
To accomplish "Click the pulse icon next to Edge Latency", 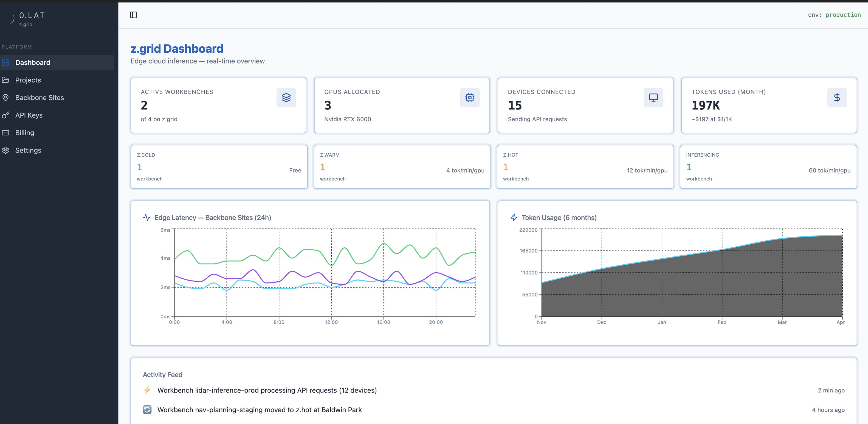I will pos(146,217).
